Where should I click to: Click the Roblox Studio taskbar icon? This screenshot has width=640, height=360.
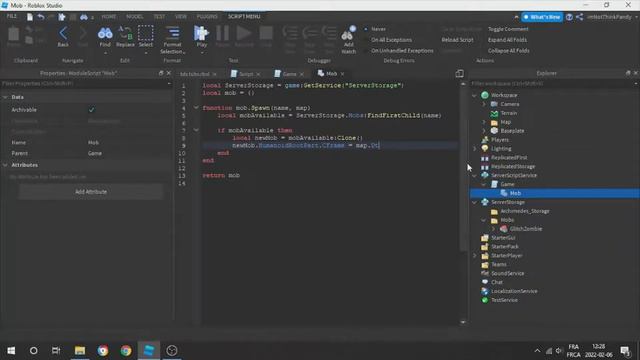tap(149, 350)
